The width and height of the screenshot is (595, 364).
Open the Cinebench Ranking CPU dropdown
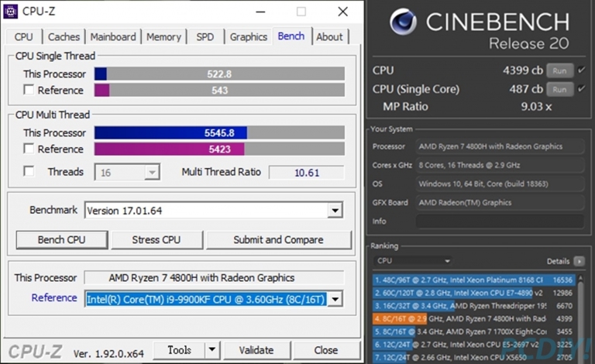point(413,261)
